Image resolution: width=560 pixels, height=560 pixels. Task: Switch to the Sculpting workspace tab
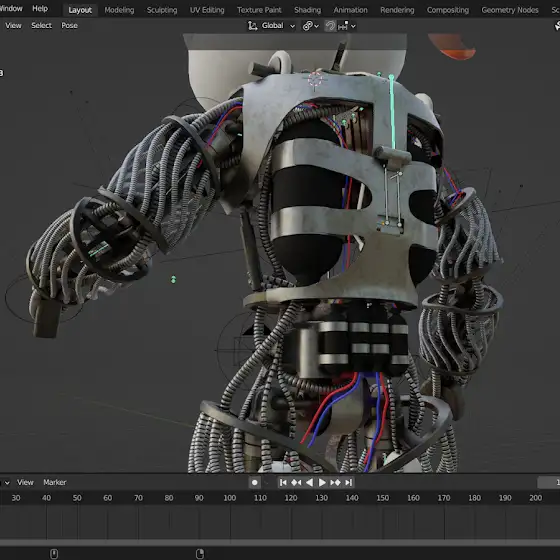coord(162,10)
